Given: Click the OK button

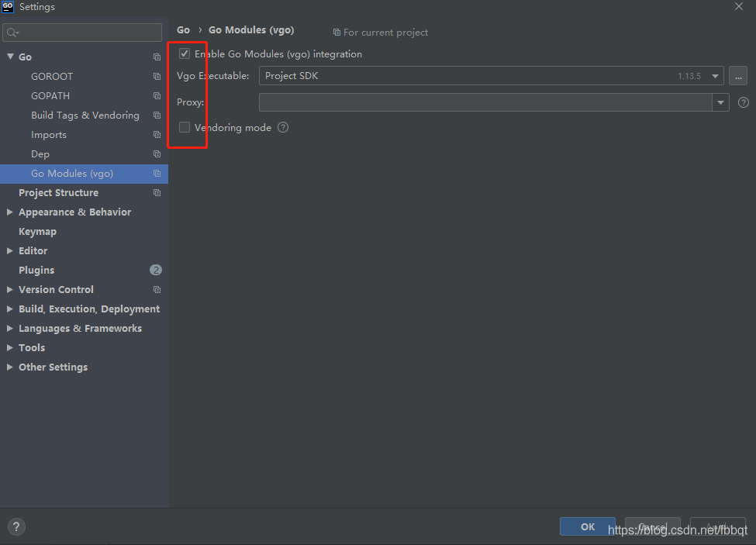Looking at the screenshot, I should pyautogui.click(x=587, y=526).
